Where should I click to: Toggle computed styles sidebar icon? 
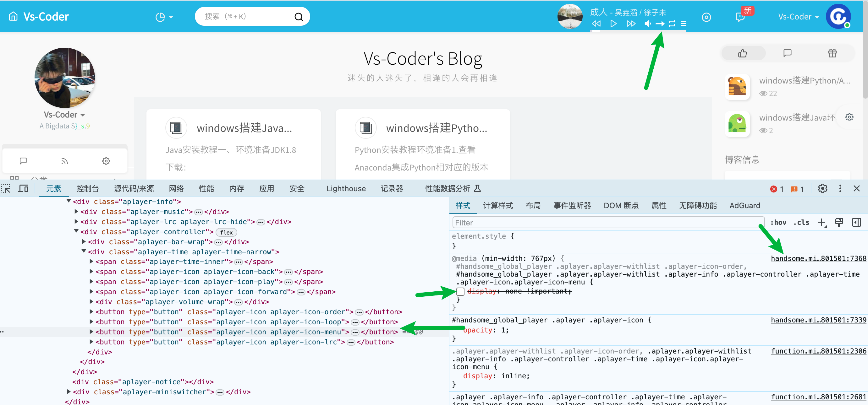click(856, 222)
